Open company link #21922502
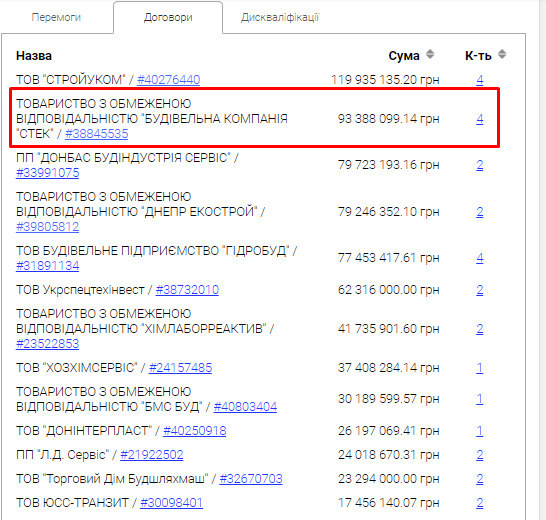 pos(152,455)
